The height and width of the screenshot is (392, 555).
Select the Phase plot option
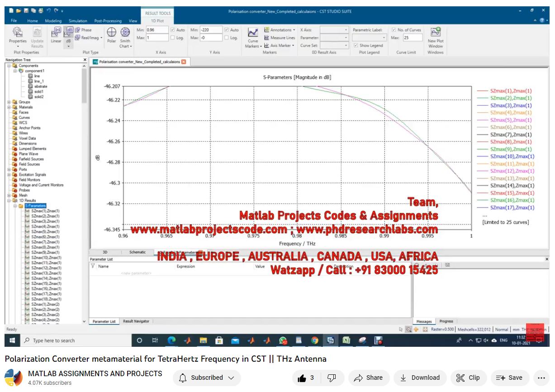[83, 30]
